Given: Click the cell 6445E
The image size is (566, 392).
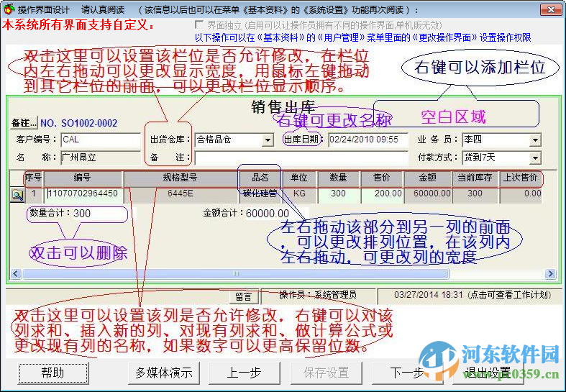Looking at the screenshot, I should pyautogui.click(x=181, y=194).
